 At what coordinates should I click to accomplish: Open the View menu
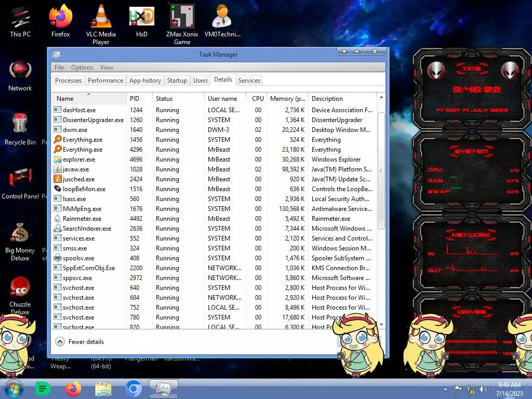pos(107,67)
